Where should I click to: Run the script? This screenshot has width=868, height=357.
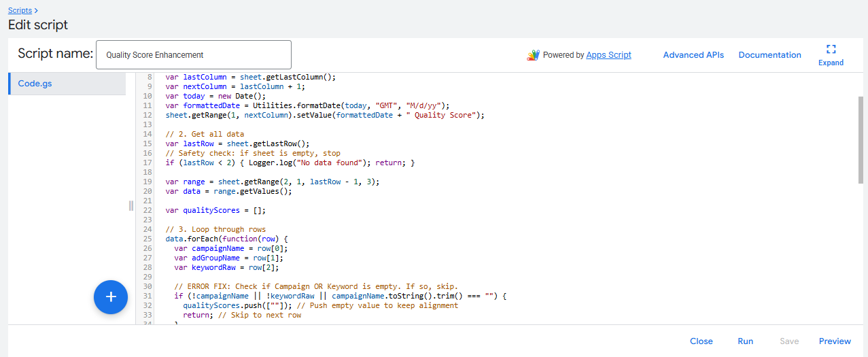[745, 341]
